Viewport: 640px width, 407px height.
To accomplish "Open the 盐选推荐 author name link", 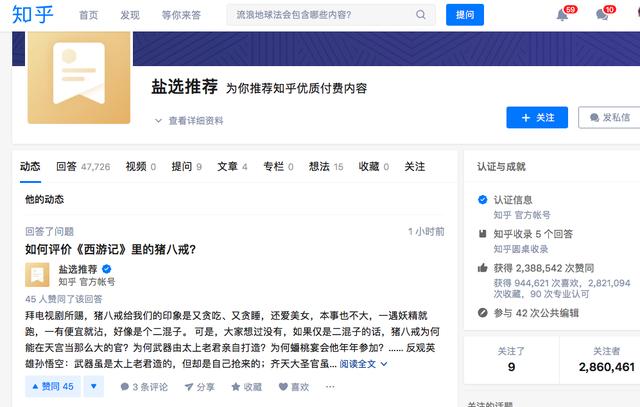I will coord(78,269).
